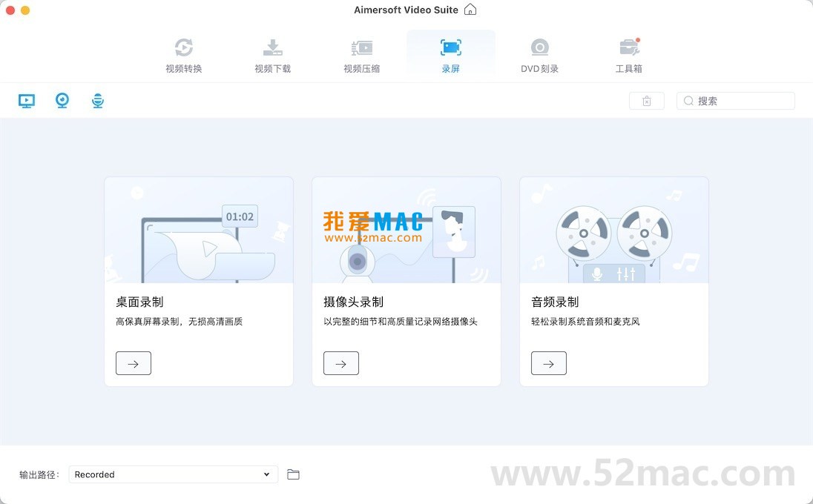This screenshot has height=504, width=813.
Task: Click the 音频录制 tape reel illustration
Action: (614, 230)
